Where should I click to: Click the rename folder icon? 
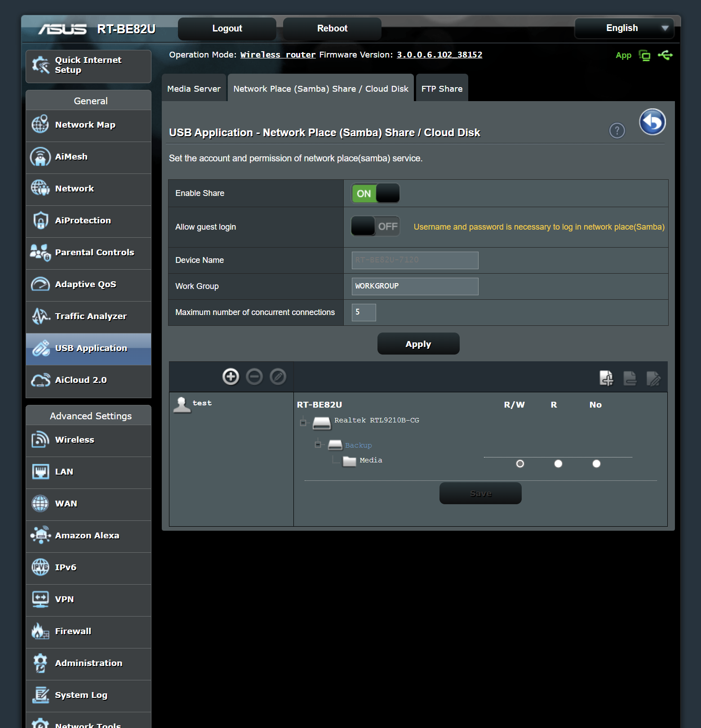click(653, 378)
